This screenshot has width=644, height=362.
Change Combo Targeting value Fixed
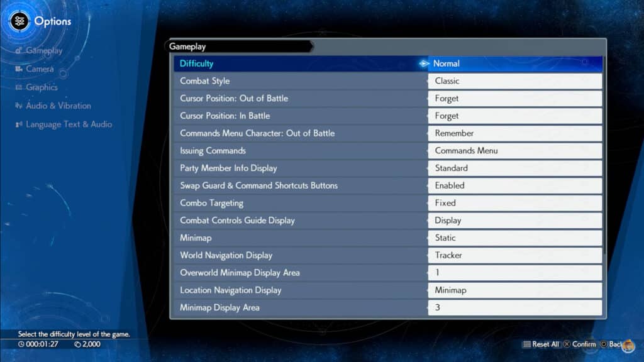point(515,203)
